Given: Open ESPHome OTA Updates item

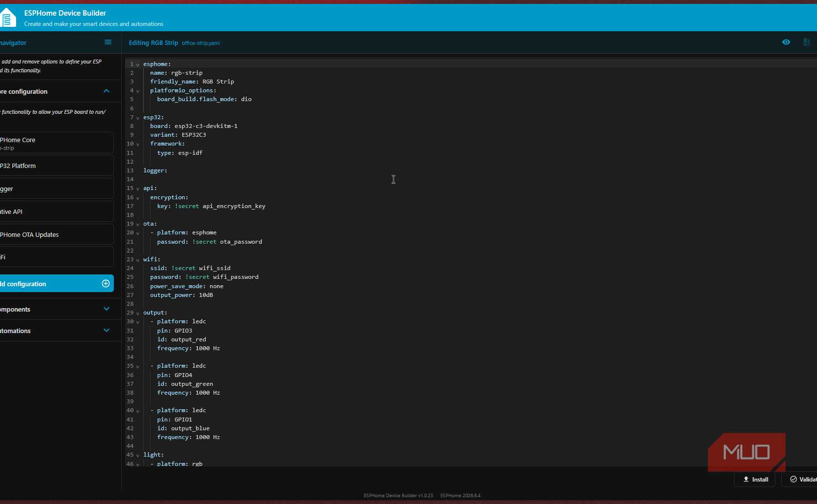Looking at the screenshot, I should pyautogui.click(x=56, y=234).
